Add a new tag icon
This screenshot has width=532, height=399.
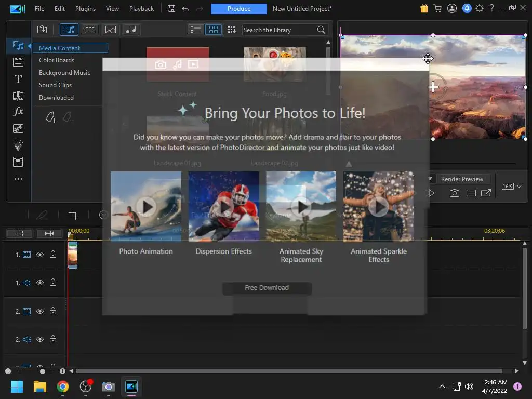point(50,117)
